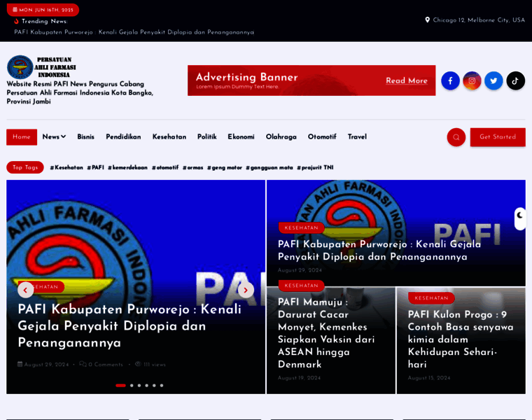Open the Politik menu item
The height and width of the screenshot is (420, 532).
tap(207, 136)
